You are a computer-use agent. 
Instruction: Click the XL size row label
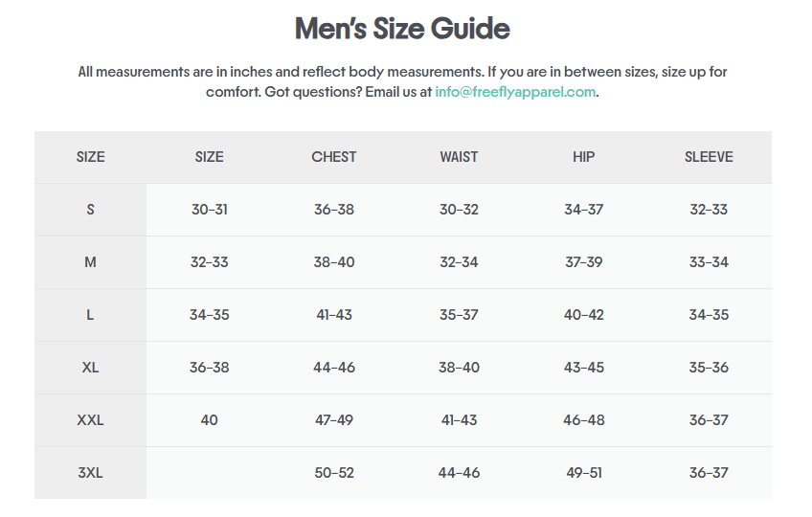(x=91, y=368)
